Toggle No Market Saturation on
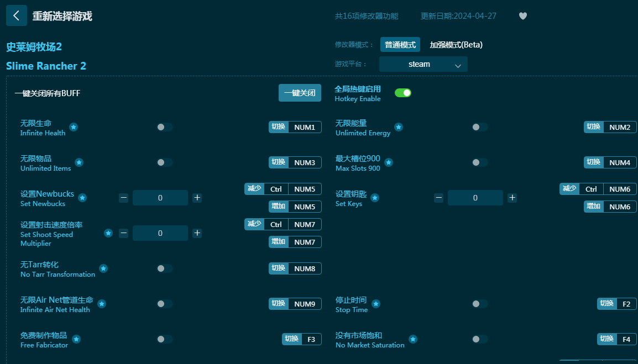The height and width of the screenshot is (364, 638). pyautogui.click(x=480, y=339)
